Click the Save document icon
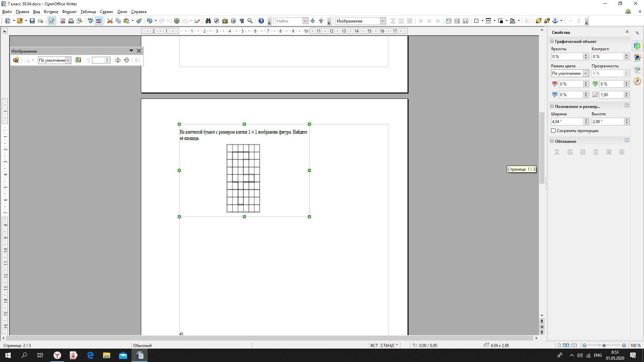The image size is (644, 362). (32, 21)
